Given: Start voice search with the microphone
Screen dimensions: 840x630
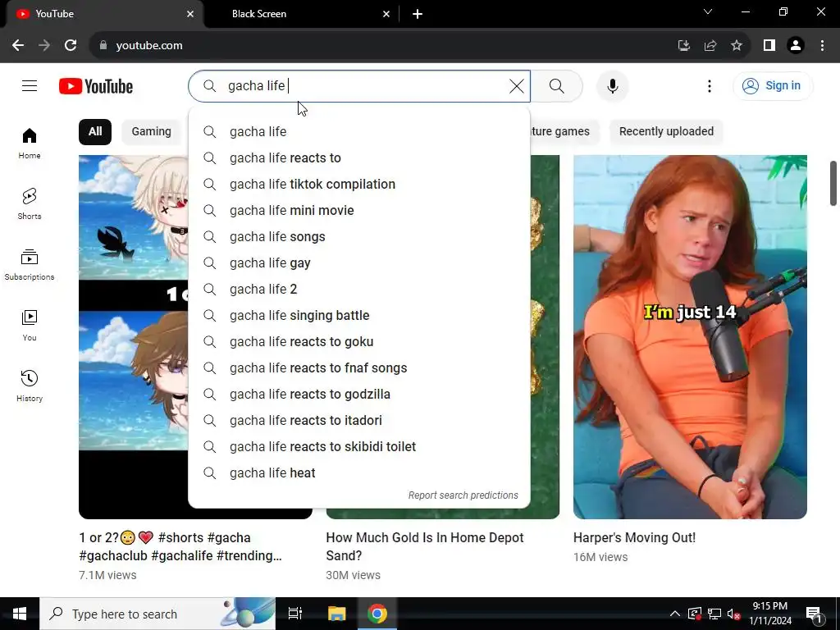Looking at the screenshot, I should [x=612, y=85].
